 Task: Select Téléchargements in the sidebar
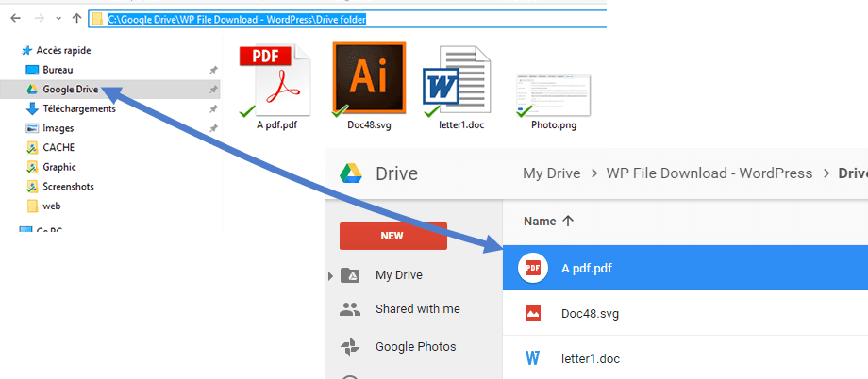click(x=78, y=108)
